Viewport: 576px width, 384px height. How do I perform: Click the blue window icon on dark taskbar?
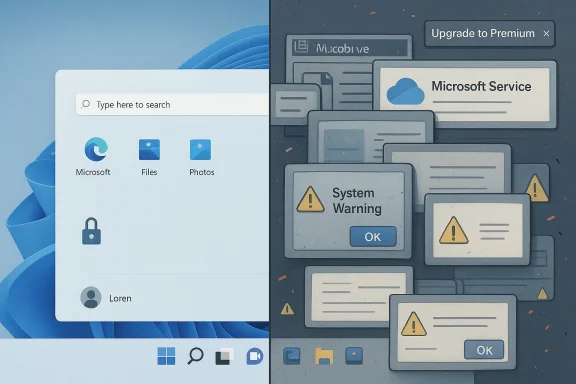tap(292, 356)
